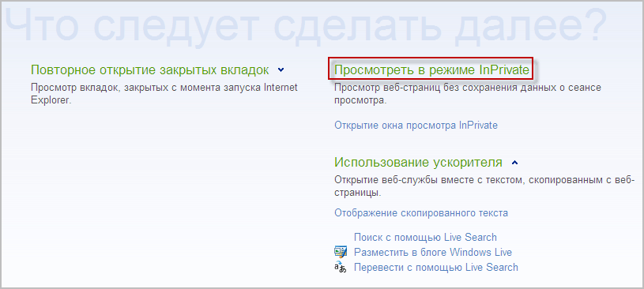Click the Windows Live blog icon
This screenshot has width=644, height=289.
click(x=341, y=252)
